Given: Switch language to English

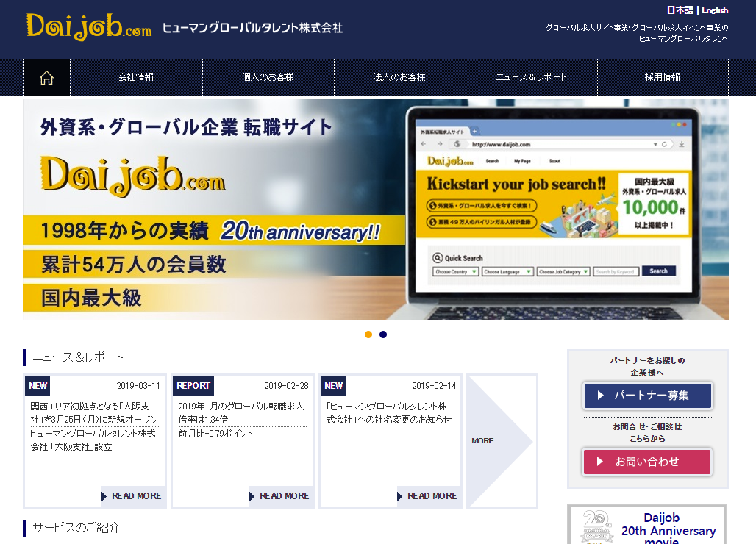Looking at the screenshot, I should [x=715, y=10].
